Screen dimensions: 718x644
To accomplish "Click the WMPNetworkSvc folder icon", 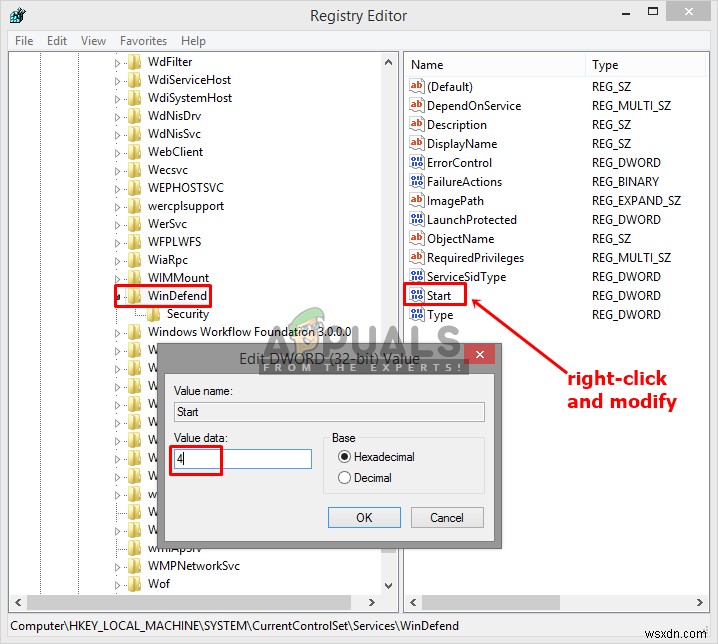I will point(135,566).
